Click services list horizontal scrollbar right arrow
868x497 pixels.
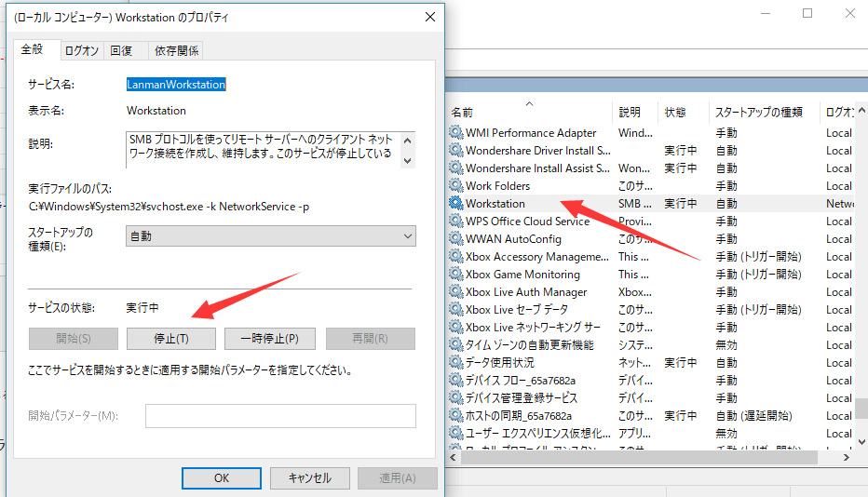[846, 458]
